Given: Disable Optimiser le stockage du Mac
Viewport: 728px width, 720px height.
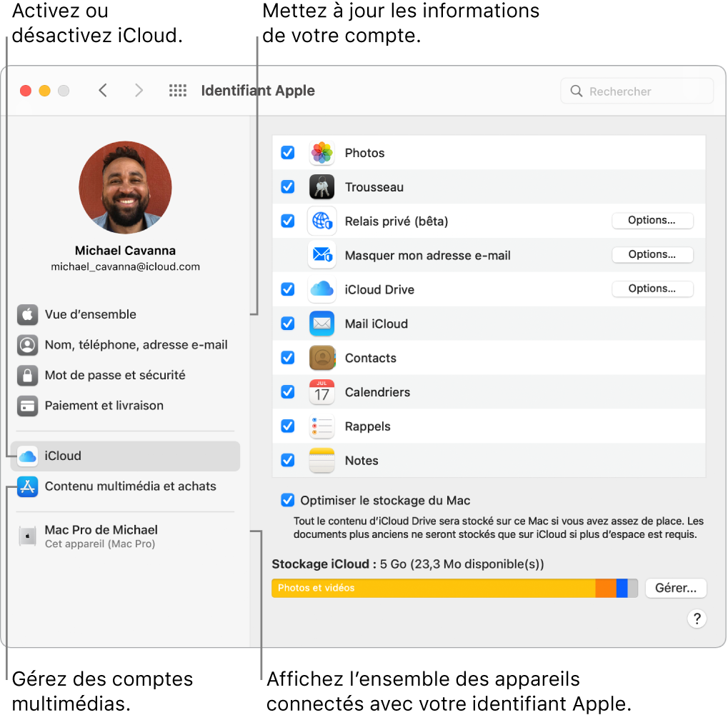Looking at the screenshot, I should coord(287,500).
